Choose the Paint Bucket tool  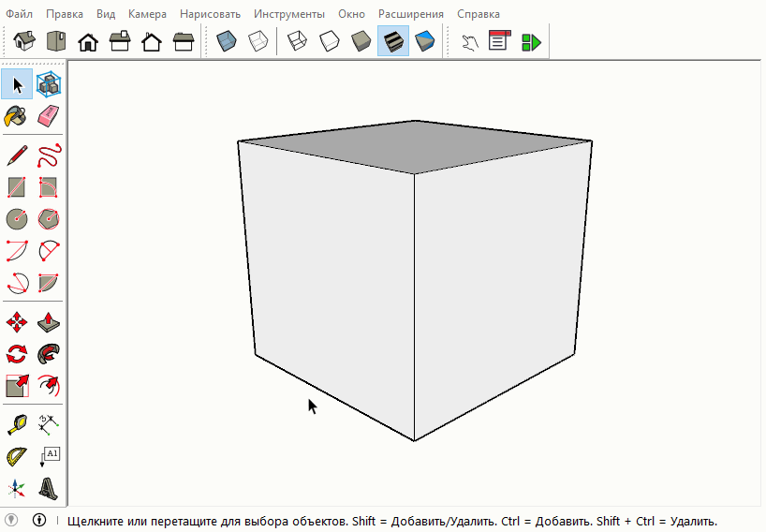pyautogui.click(x=16, y=116)
